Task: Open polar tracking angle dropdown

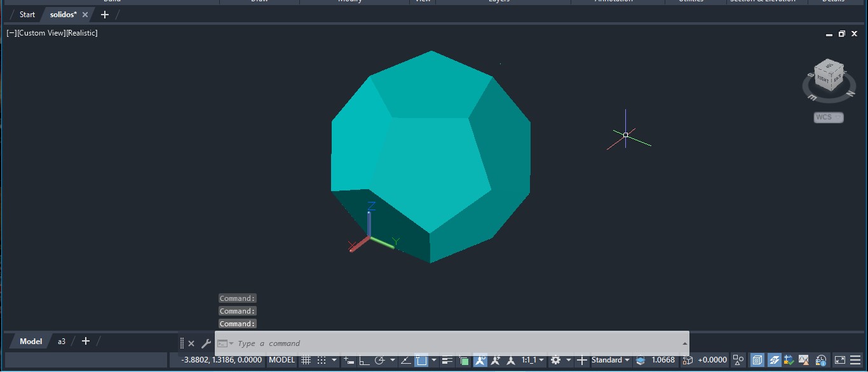Action: click(x=393, y=360)
